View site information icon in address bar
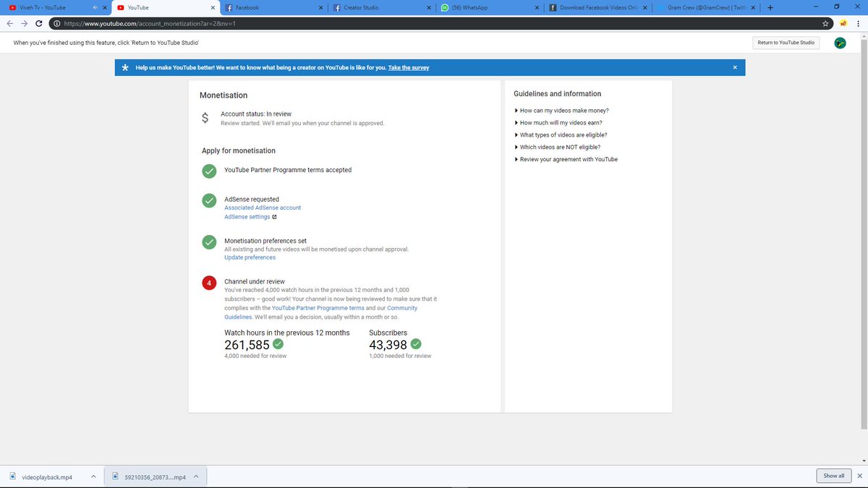Viewport: 868px width, 488px height. click(x=57, y=23)
